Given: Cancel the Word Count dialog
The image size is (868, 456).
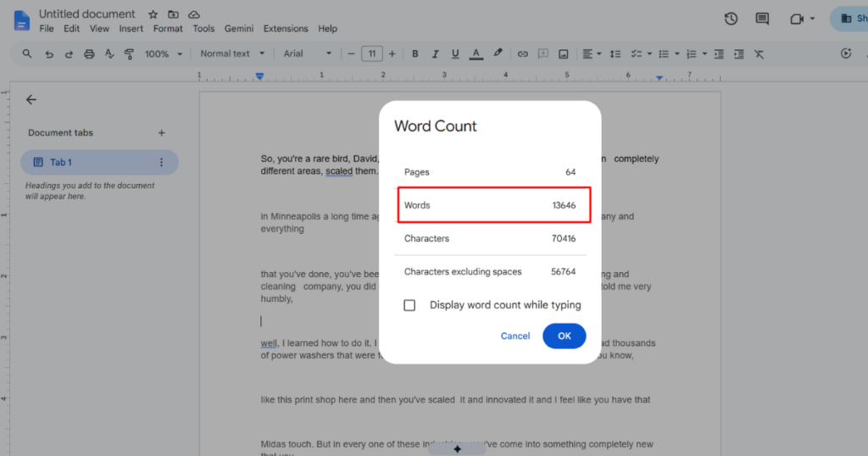Looking at the screenshot, I should [x=515, y=336].
